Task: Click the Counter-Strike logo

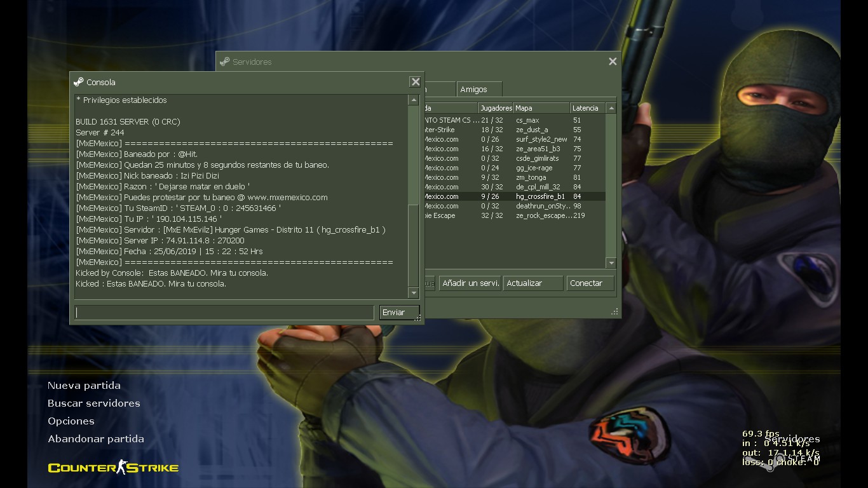Action: click(113, 468)
